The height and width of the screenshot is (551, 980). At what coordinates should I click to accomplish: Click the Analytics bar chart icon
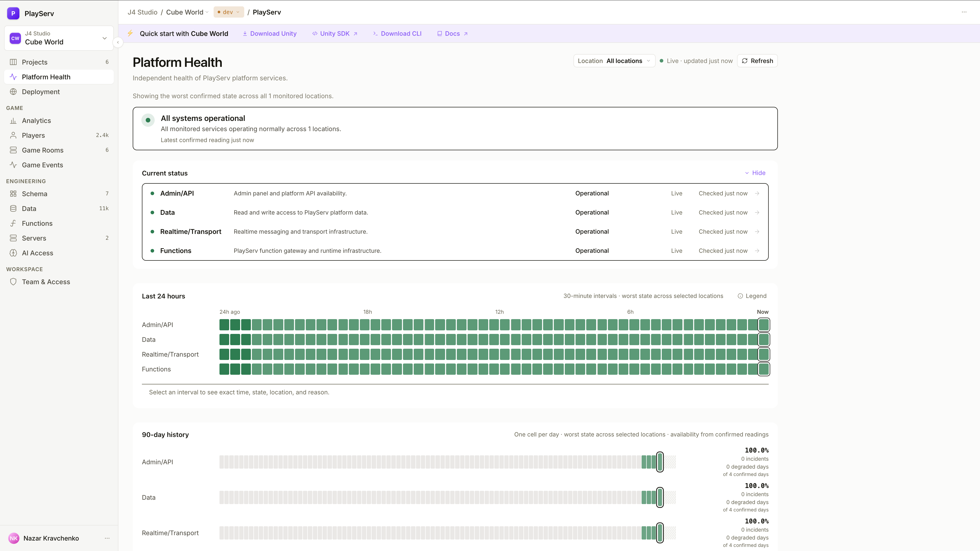[13, 121]
